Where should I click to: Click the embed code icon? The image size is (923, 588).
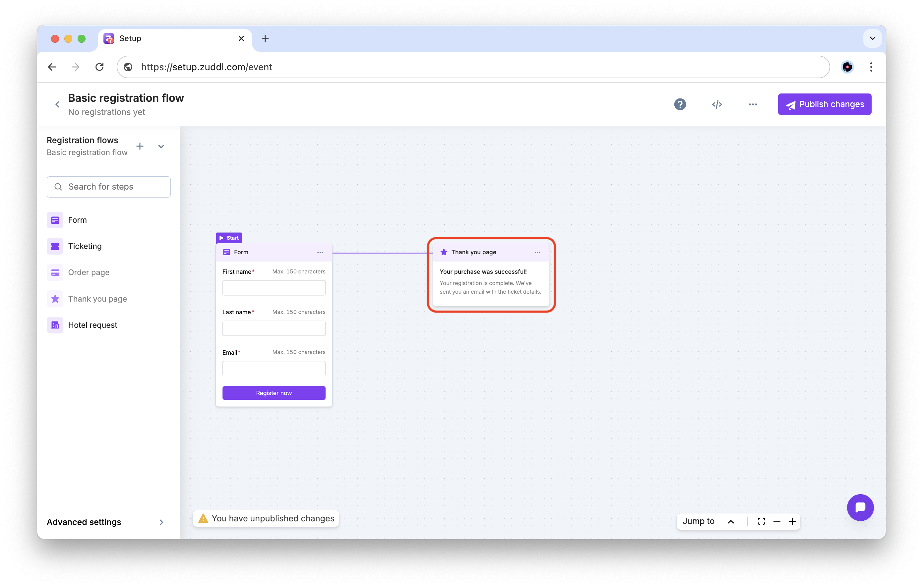click(717, 104)
